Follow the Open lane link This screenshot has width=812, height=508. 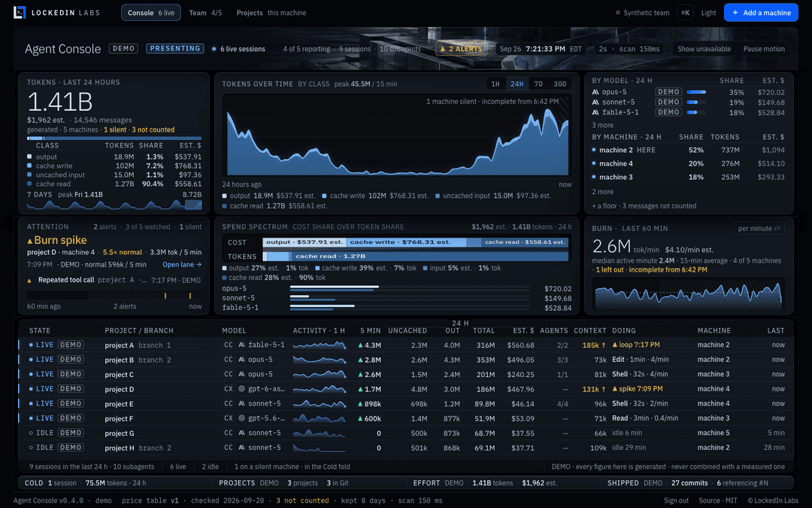(182, 265)
